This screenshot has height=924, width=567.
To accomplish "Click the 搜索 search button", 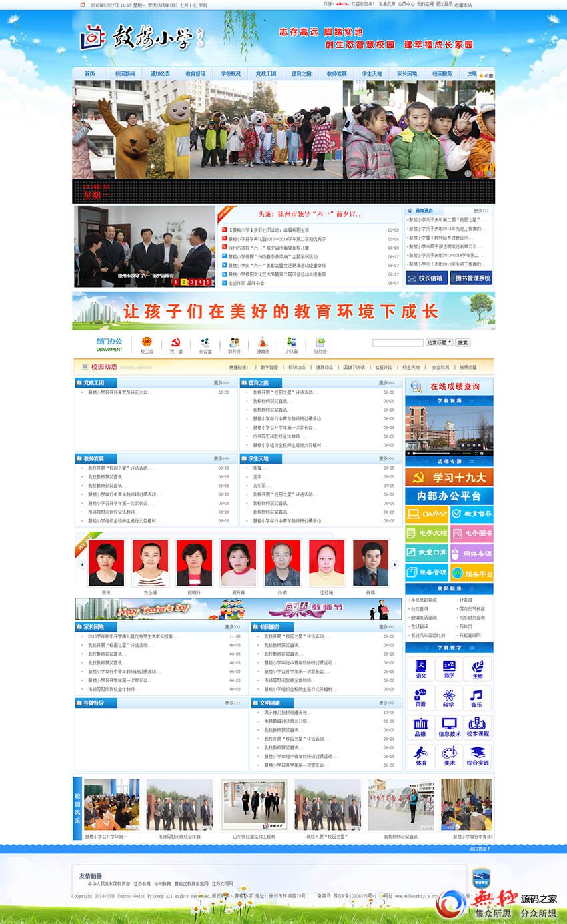I will tap(463, 342).
